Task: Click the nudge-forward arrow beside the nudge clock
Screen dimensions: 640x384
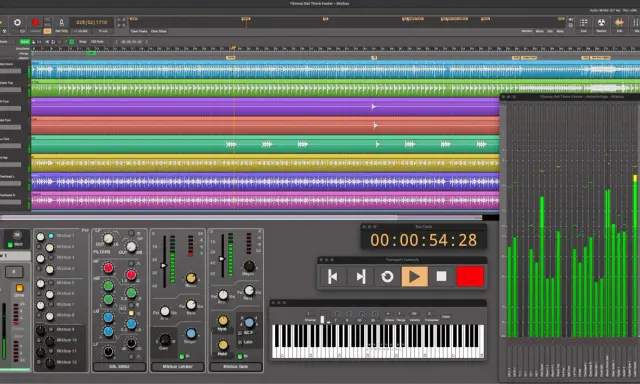Action: (147, 42)
